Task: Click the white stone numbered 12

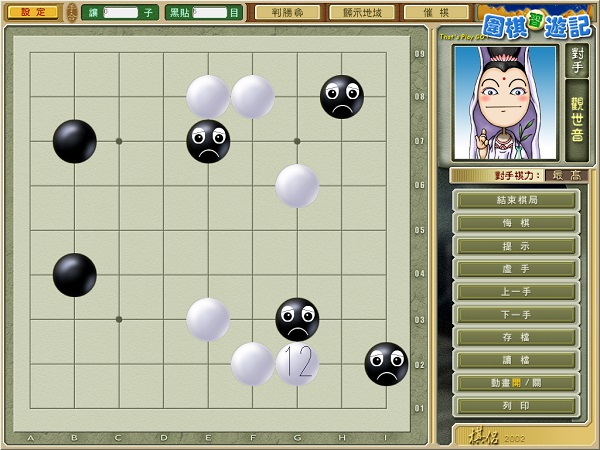Action: point(297,364)
